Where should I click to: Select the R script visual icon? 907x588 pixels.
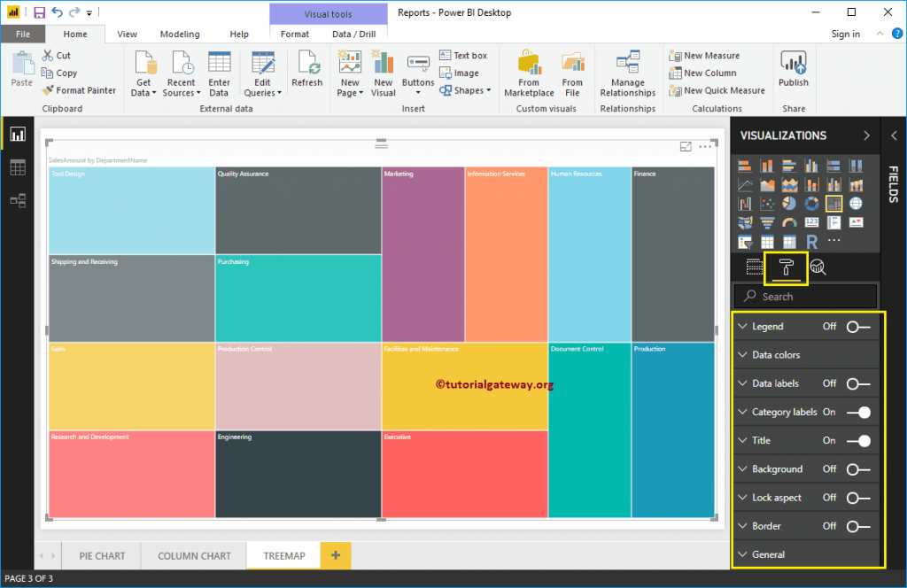point(813,241)
